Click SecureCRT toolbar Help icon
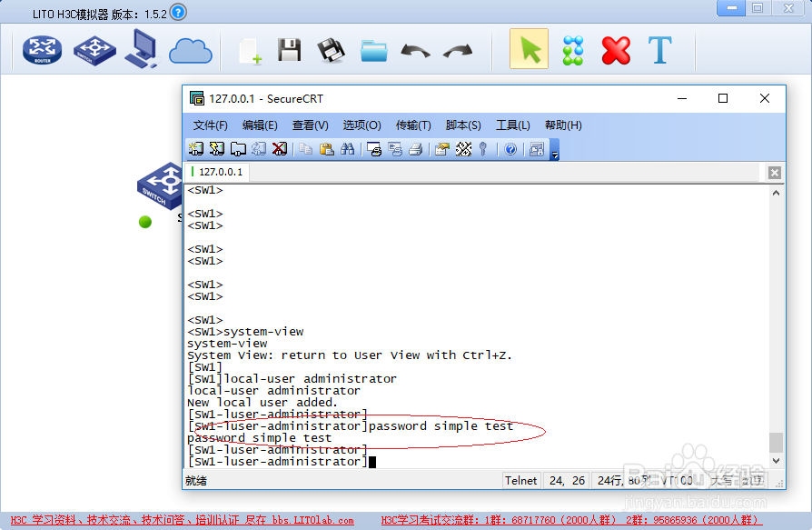 click(510, 149)
